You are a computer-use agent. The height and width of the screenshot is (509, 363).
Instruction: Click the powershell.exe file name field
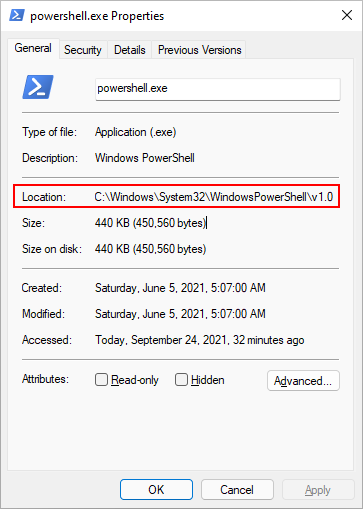[x=218, y=89]
